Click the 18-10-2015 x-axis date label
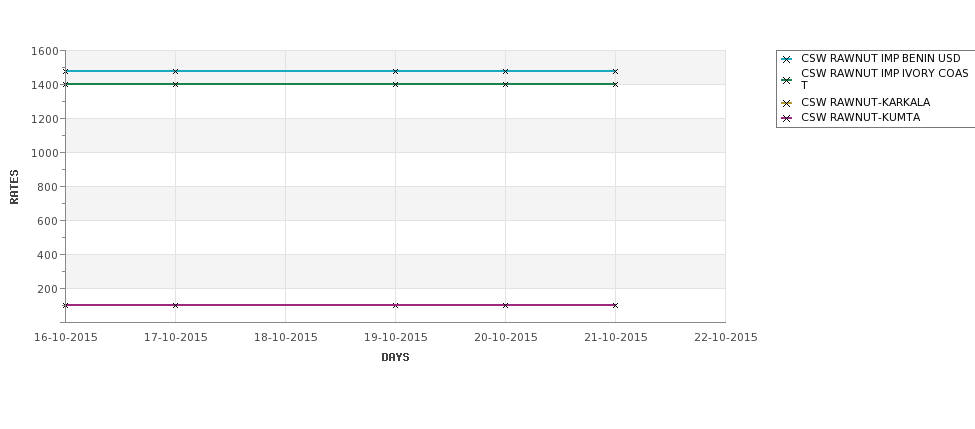 tap(285, 338)
